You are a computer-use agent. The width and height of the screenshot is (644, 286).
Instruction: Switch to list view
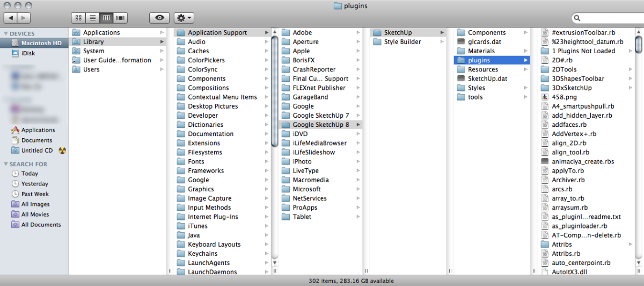click(x=92, y=18)
